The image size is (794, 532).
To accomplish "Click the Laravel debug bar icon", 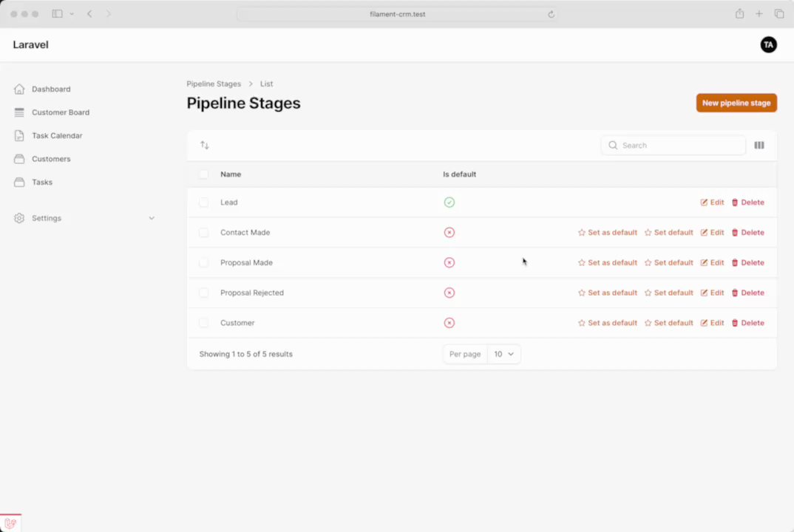I will pos(10,523).
